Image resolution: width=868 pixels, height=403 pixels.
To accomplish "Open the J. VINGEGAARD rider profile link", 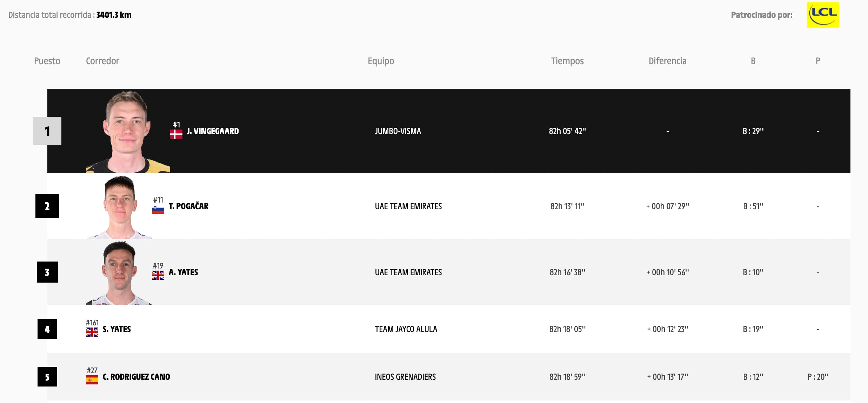I will tap(213, 131).
